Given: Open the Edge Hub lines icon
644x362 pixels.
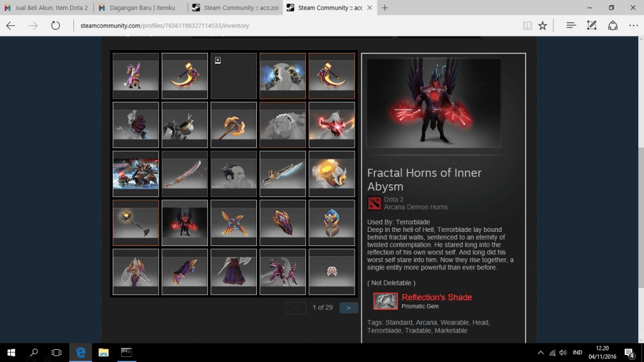Looking at the screenshot, I should pyautogui.click(x=571, y=26).
